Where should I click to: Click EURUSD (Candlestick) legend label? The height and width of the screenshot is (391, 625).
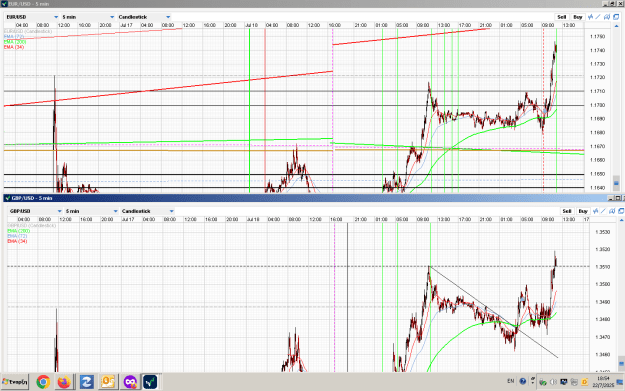tap(28, 31)
